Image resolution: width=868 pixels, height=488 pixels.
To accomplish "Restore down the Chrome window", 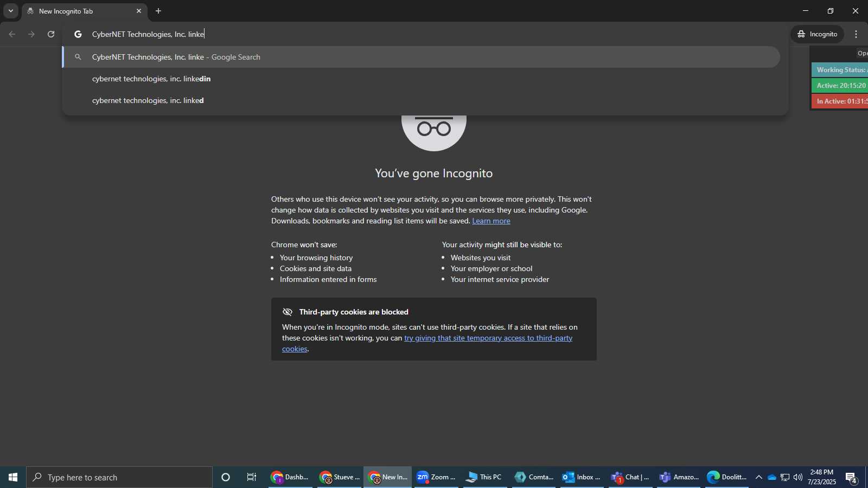I will click(x=831, y=11).
